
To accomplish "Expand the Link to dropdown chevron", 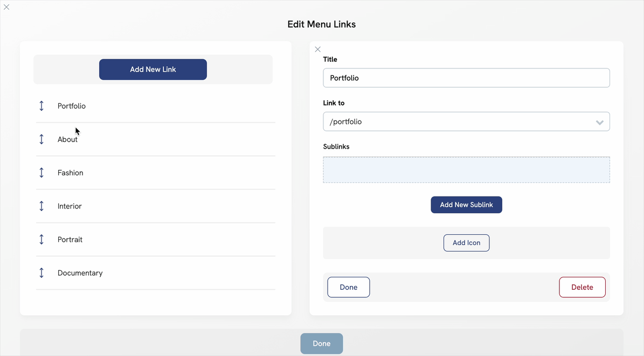I will tap(599, 122).
